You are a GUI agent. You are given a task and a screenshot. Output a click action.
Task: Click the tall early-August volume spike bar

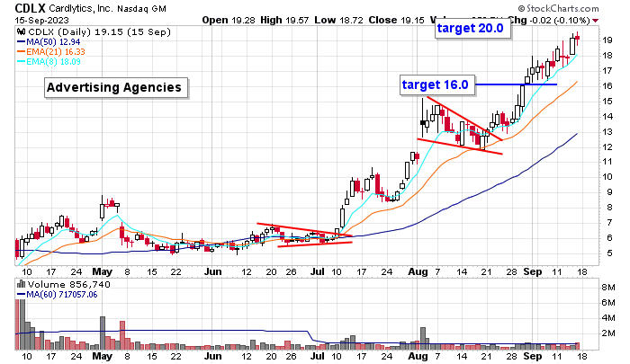pos(423,338)
